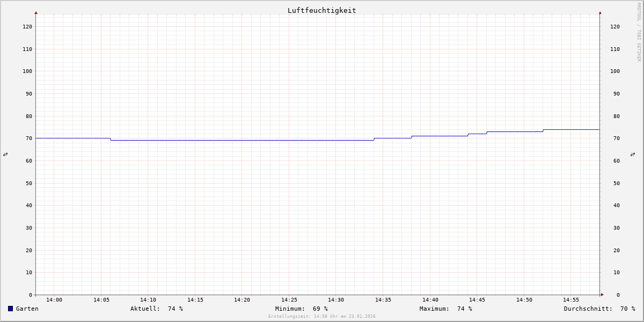644x322 pixels.
Task: Click the 14:10 time axis label
Action: [148, 300]
